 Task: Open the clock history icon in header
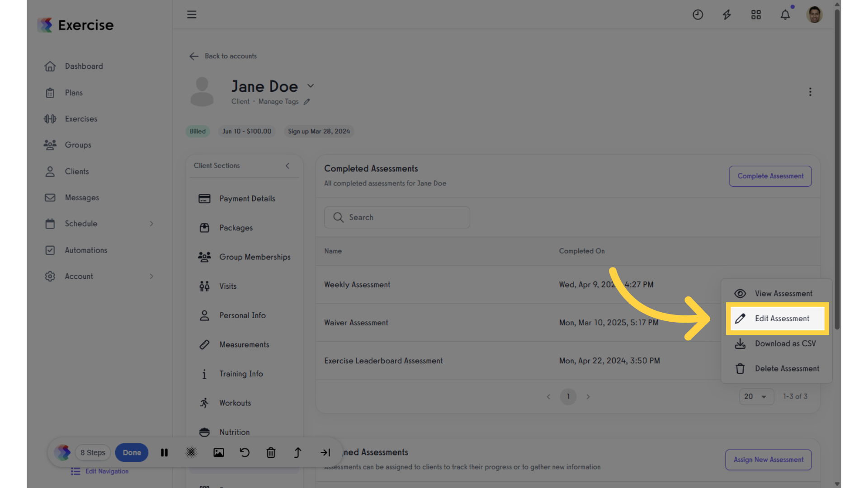[698, 15]
